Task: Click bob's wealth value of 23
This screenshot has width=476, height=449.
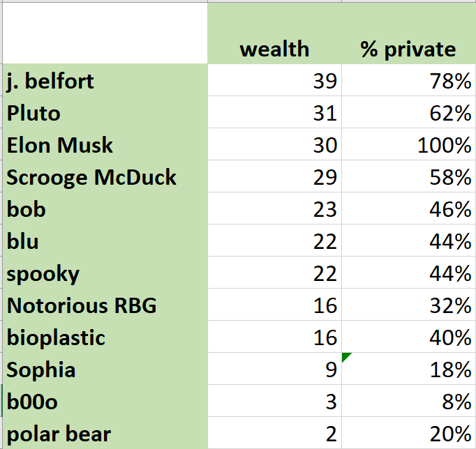Action: tap(274, 209)
